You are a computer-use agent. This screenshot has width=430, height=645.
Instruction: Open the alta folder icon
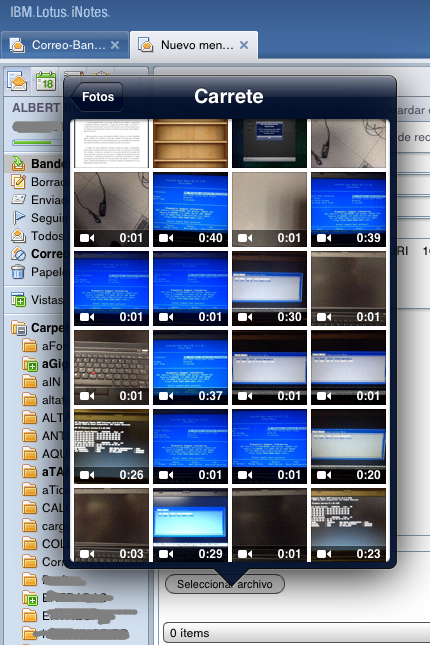point(29,400)
